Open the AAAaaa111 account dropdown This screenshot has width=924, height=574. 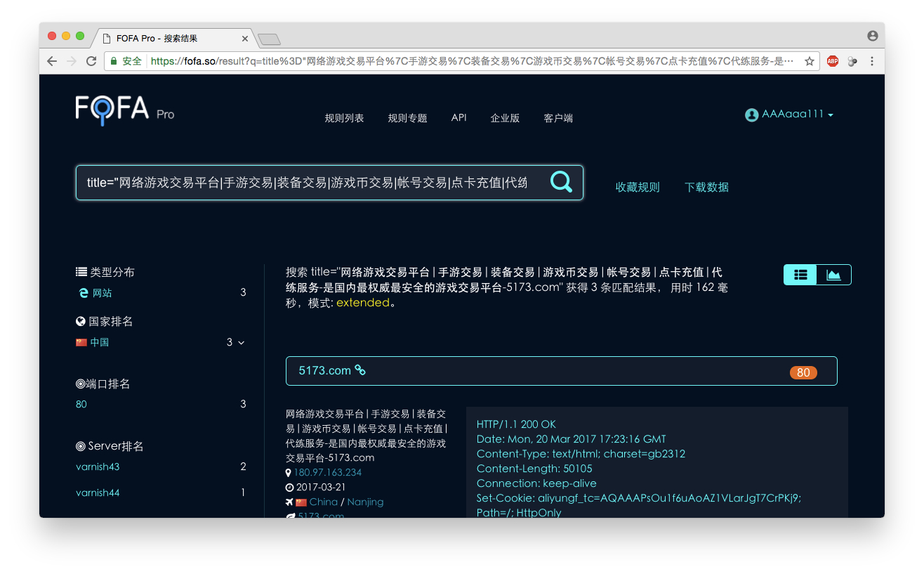click(789, 115)
